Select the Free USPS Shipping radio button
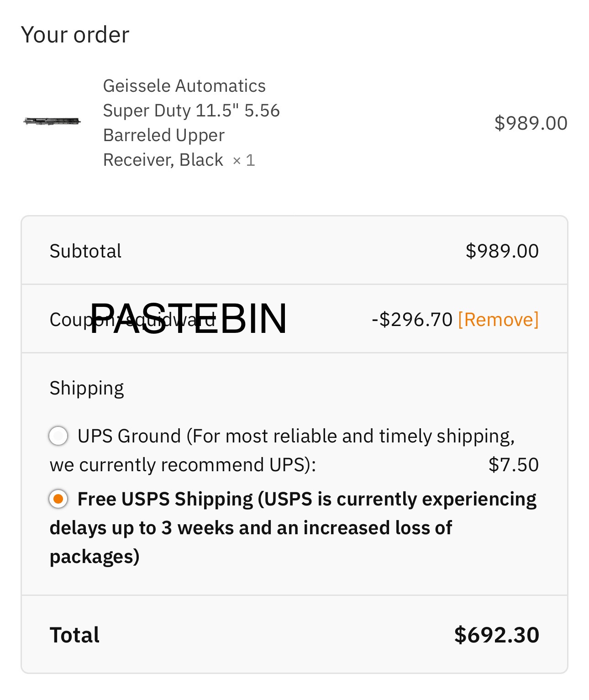589x700 pixels. [58, 499]
